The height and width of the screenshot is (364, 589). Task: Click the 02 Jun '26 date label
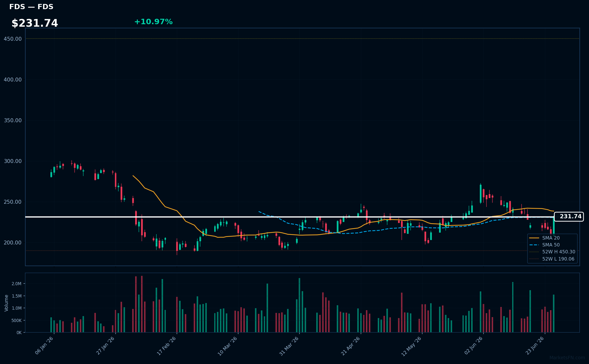coord(473,345)
